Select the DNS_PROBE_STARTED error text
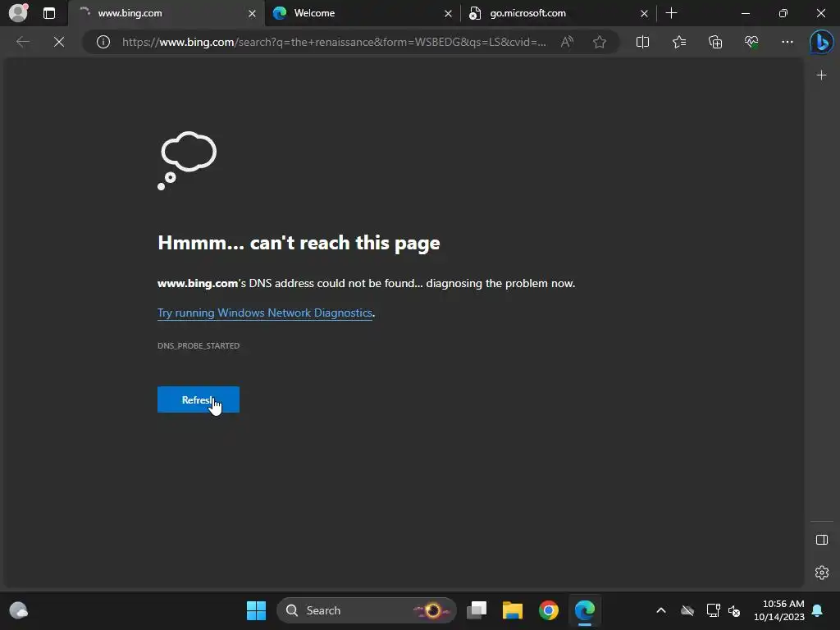 click(x=199, y=346)
